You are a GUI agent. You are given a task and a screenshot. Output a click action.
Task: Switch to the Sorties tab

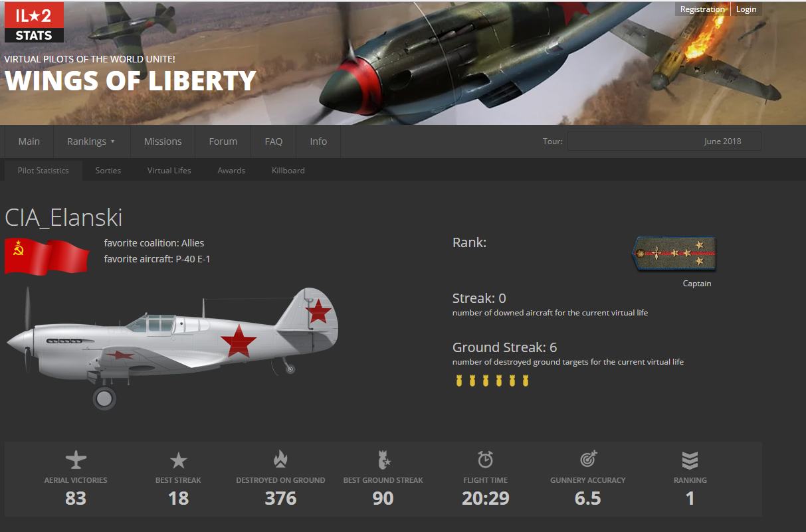pyautogui.click(x=108, y=171)
